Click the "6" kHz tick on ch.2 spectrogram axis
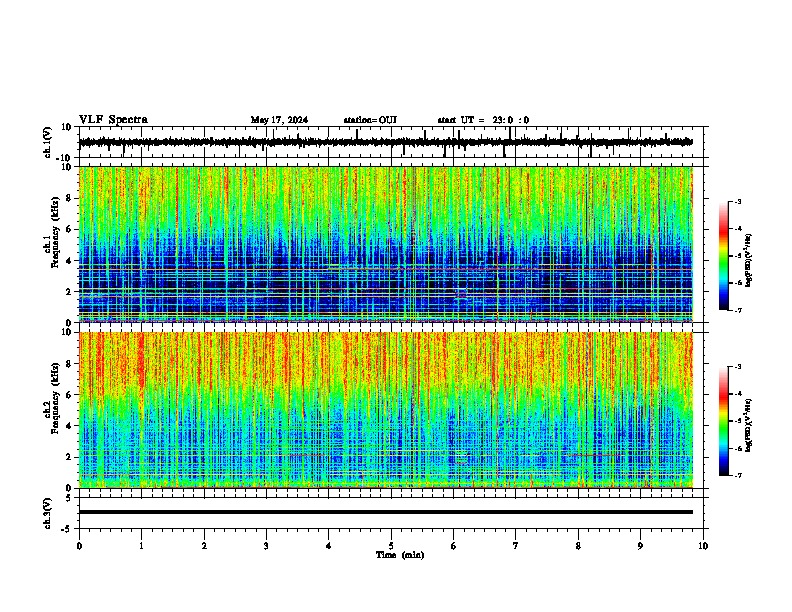 (x=69, y=395)
